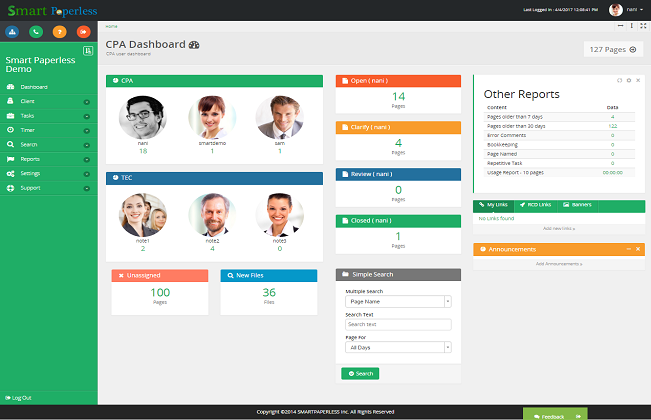The image size is (651, 420).
Task: Click the Repetitive Task report row
Action: (560, 163)
